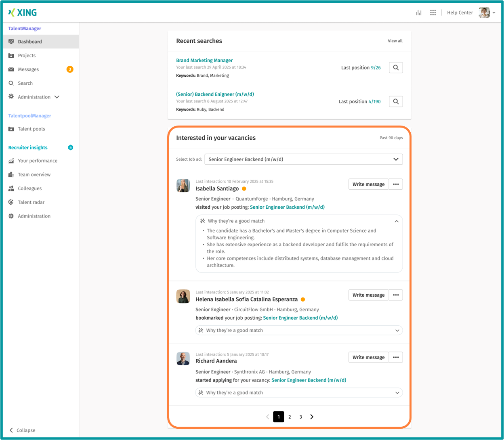Open user profile menu in top right
Viewport: 504px width, 440px height.
487,13
